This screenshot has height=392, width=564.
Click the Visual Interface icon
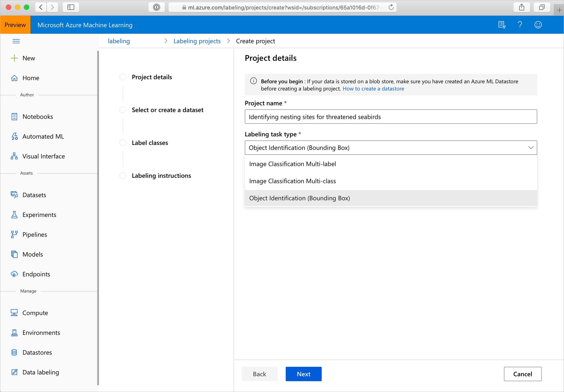(x=14, y=156)
